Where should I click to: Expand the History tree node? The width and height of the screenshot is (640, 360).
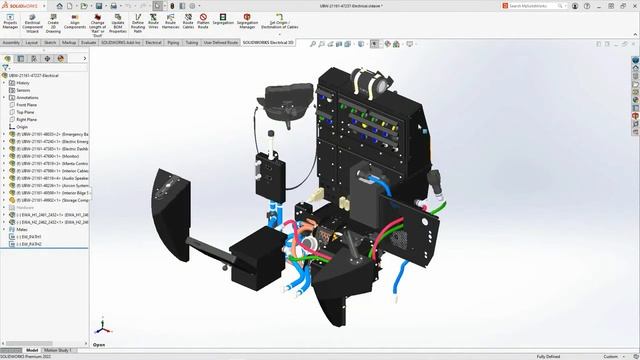pyautogui.click(x=4, y=83)
